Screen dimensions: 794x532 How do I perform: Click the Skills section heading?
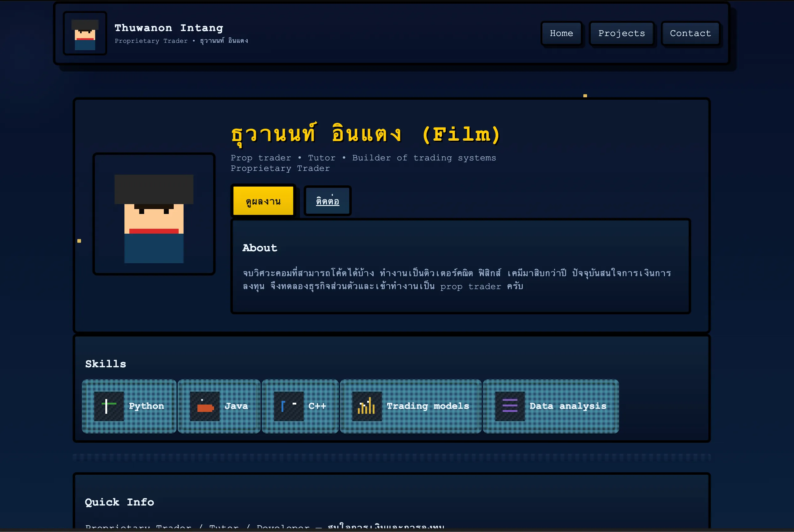[x=105, y=363]
